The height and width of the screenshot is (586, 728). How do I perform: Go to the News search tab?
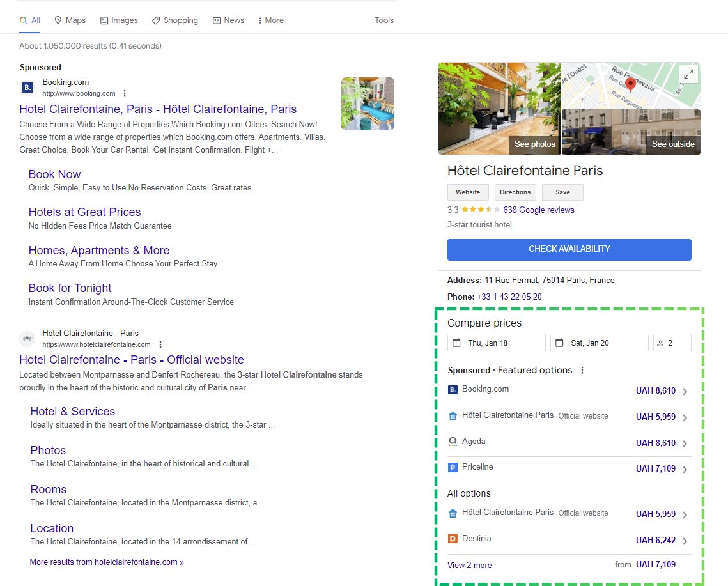coord(228,20)
